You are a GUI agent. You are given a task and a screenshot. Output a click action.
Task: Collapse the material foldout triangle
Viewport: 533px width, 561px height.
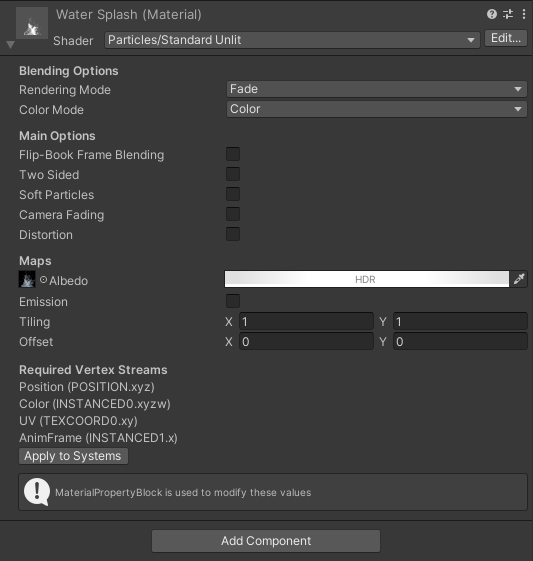pyautogui.click(x=10, y=45)
